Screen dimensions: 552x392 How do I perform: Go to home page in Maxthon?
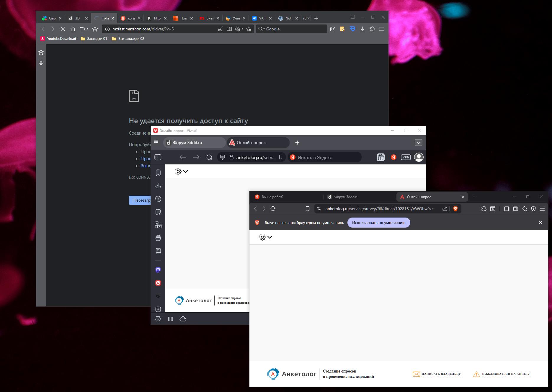click(73, 29)
